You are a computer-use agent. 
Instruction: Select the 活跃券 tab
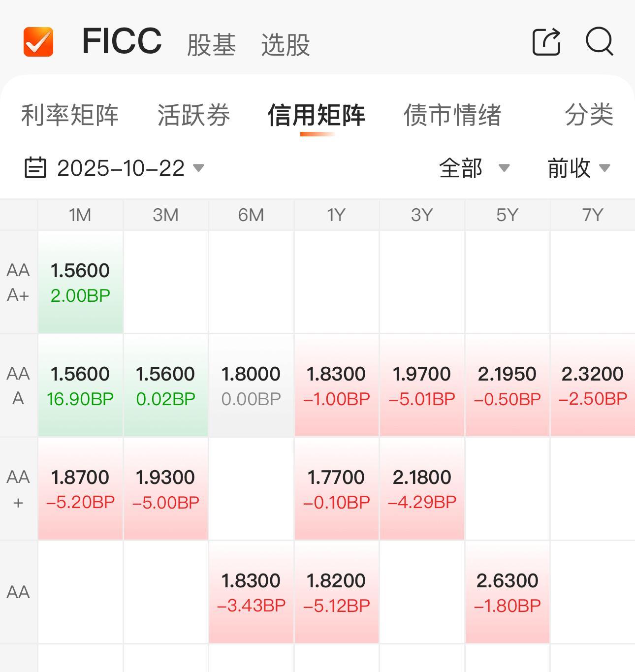click(193, 116)
